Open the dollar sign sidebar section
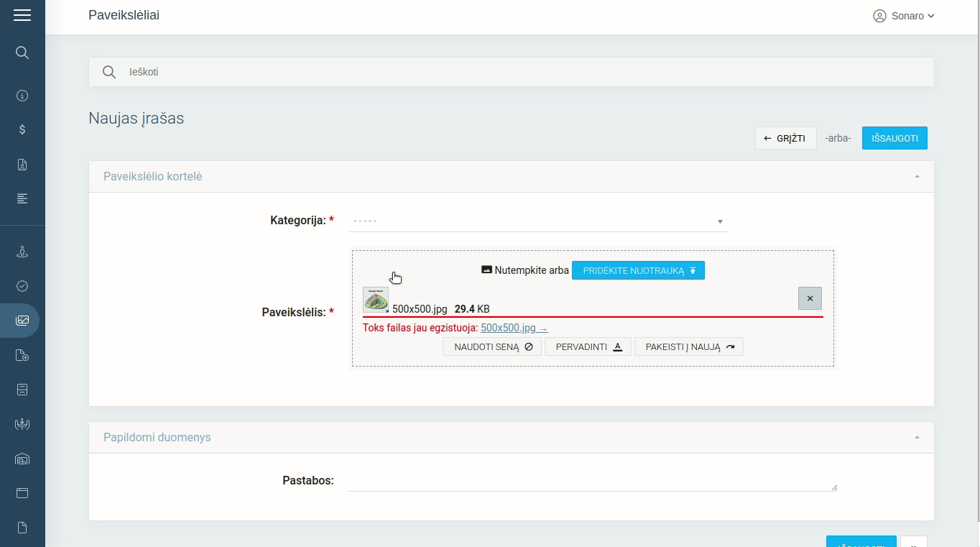Screen dimensions: 980x547 pyautogui.click(x=22, y=129)
